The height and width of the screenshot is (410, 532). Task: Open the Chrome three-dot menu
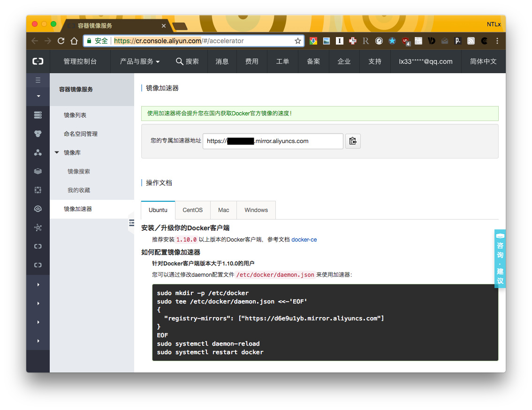[x=497, y=41]
